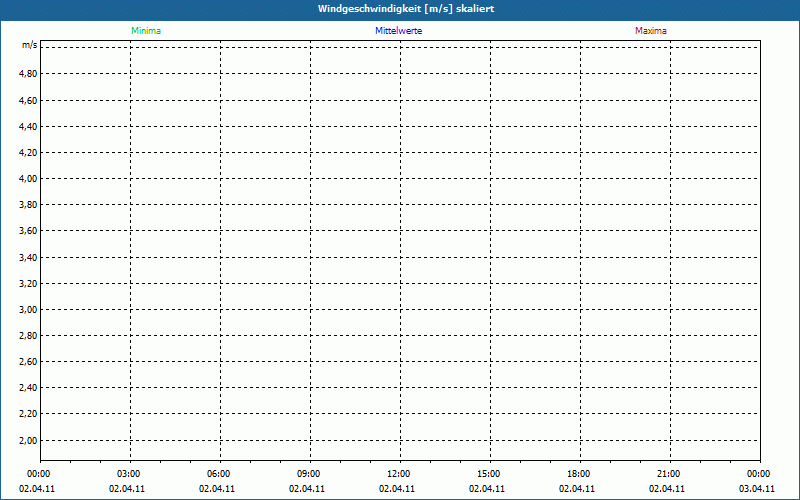Select the 06:00 time axis label

(219, 474)
